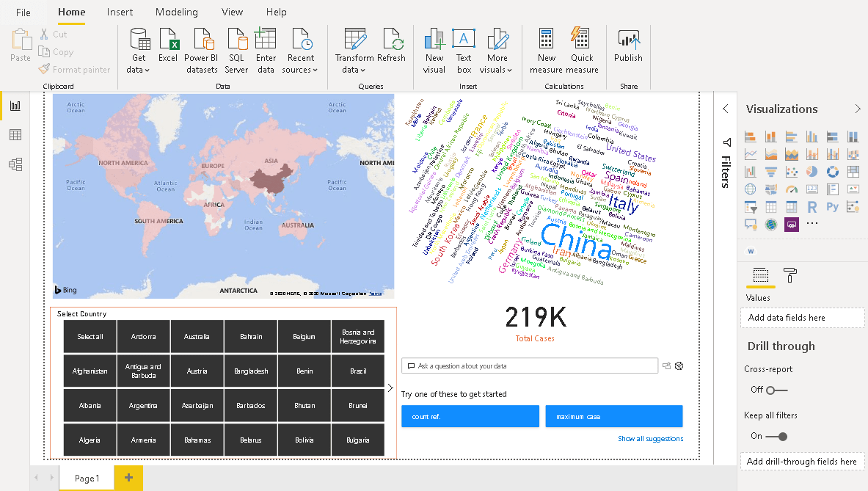Image resolution: width=868 pixels, height=491 pixels.
Task: Insert a Text box
Action: coord(464,51)
